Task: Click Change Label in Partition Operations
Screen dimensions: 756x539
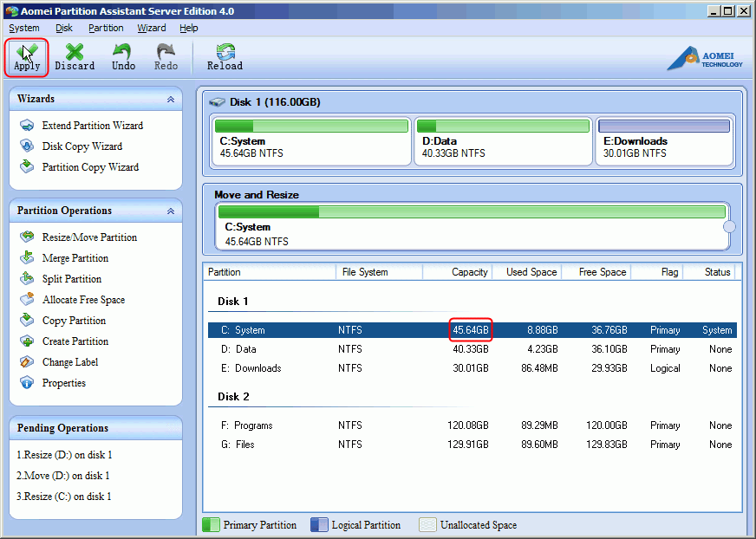Action: [69, 362]
